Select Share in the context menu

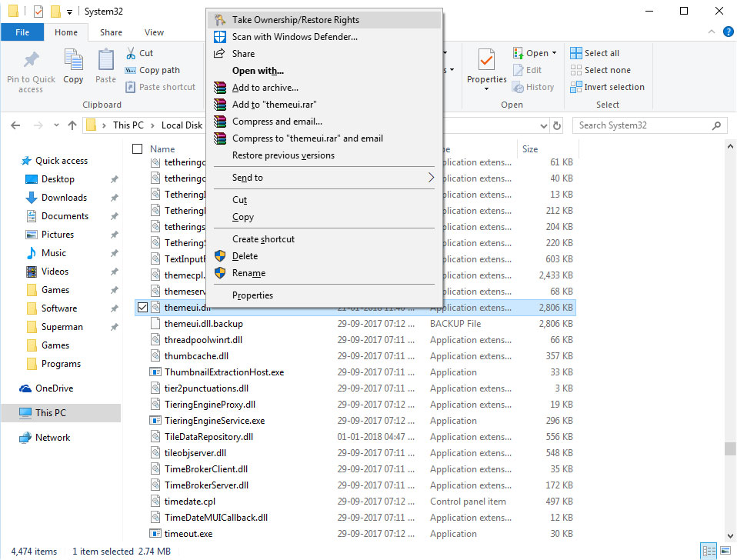324,54
